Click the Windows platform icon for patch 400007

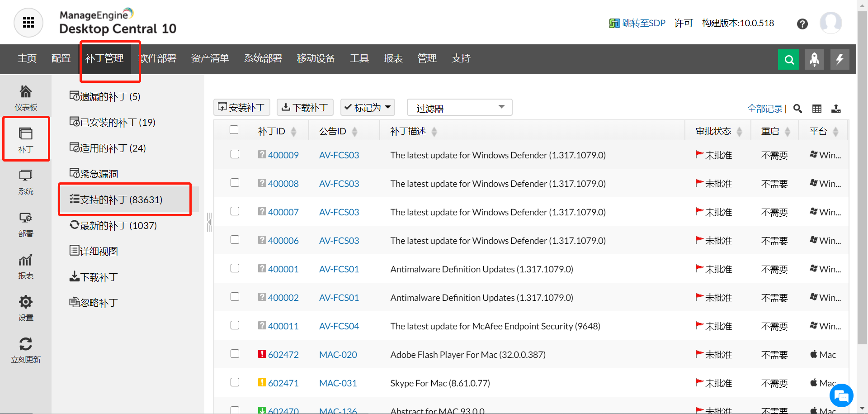pos(814,211)
